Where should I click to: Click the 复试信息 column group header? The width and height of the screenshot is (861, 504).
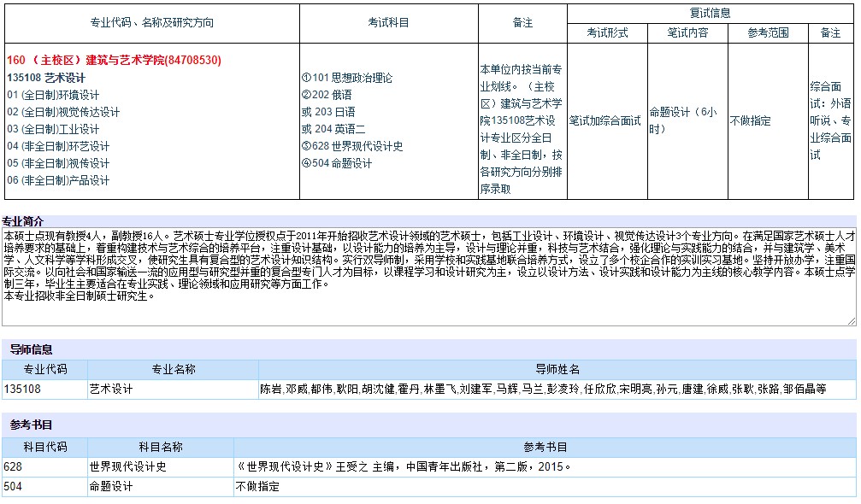pos(711,13)
